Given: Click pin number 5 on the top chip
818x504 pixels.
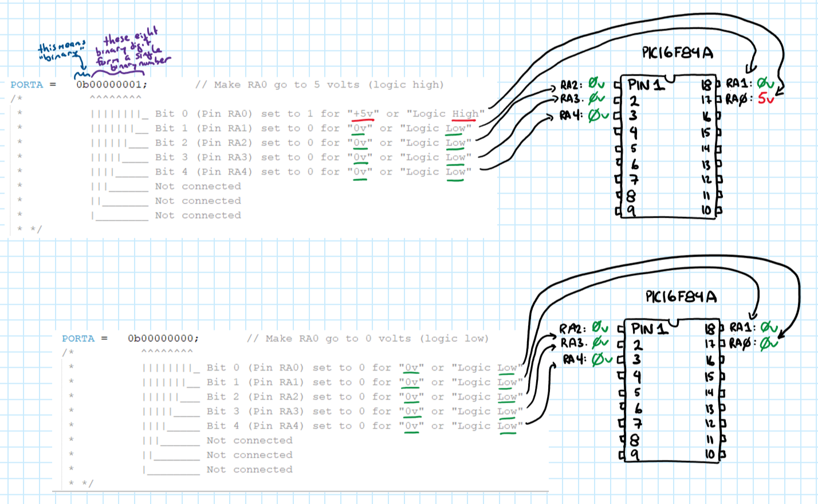Looking at the screenshot, I should [634, 148].
